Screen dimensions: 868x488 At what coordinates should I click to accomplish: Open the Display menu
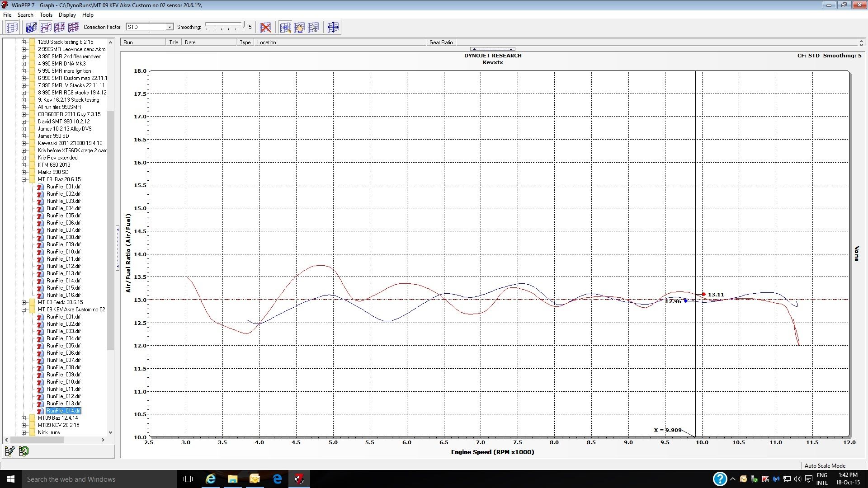[x=67, y=15]
